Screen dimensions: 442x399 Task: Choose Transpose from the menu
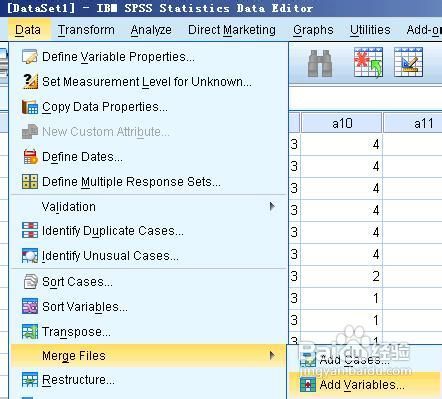pos(149,332)
